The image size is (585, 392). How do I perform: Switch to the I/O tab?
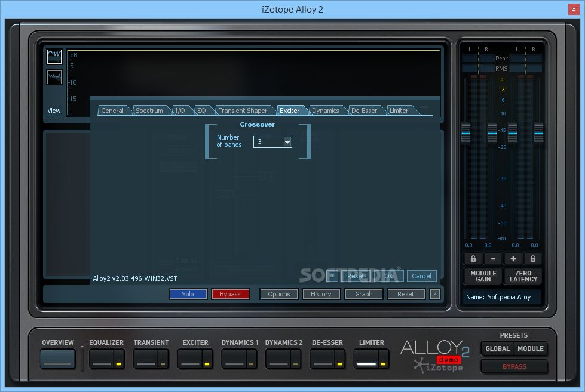pos(180,111)
